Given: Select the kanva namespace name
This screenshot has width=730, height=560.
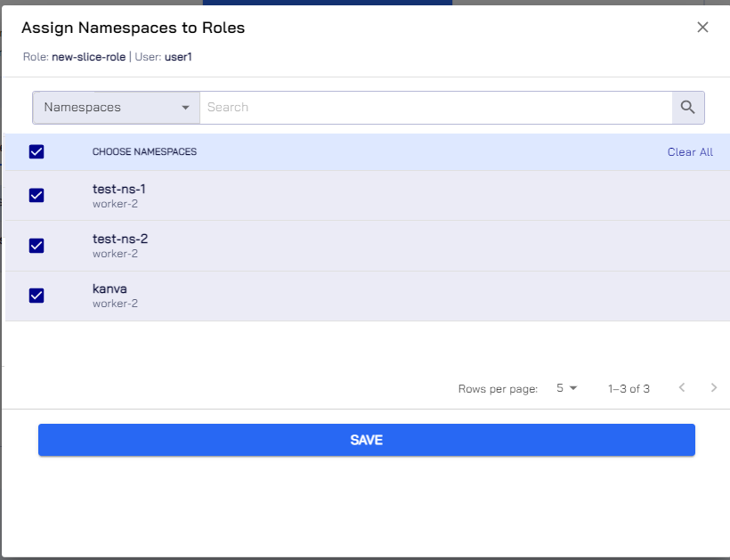Looking at the screenshot, I should click(x=109, y=288).
